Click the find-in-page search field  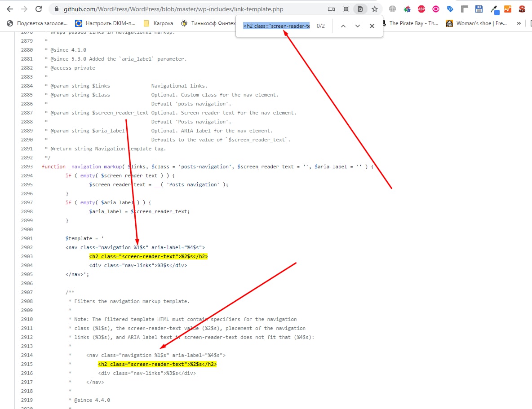(276, 26)
